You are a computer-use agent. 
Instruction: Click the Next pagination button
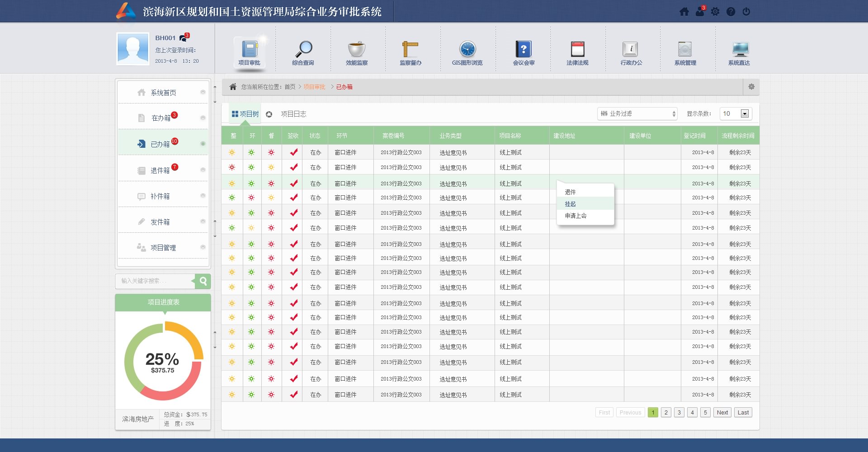(722, 413)
